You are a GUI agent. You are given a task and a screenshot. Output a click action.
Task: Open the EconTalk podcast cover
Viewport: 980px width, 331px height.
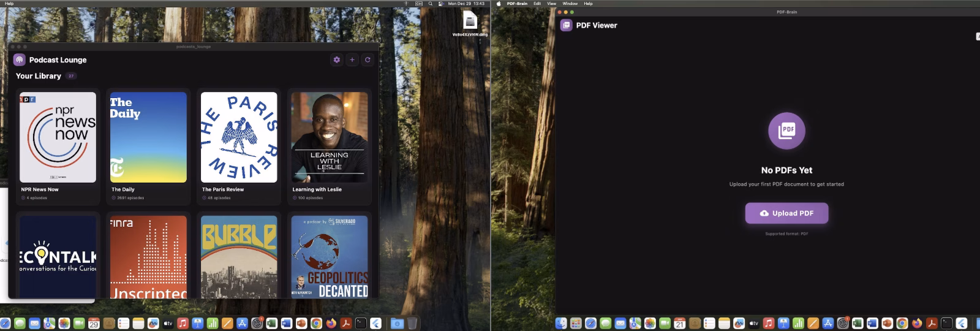(x=58, y=257)
